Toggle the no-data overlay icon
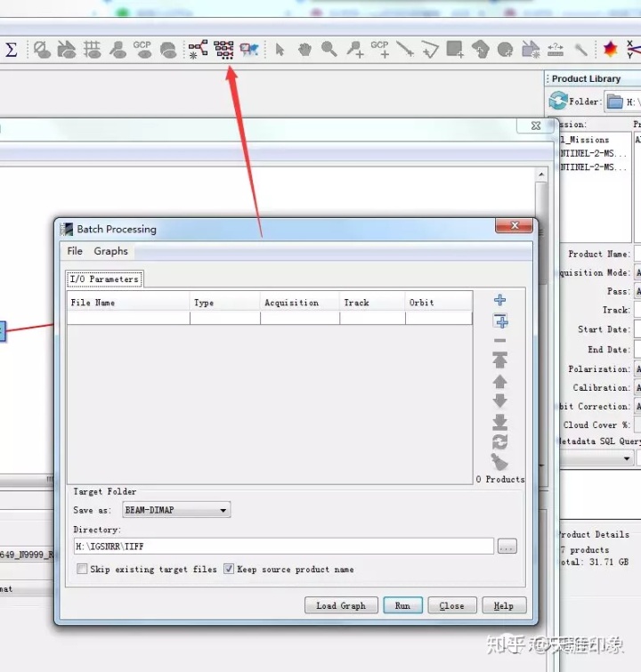This screenshot has width=641, height=672. [x=42, y=50]
